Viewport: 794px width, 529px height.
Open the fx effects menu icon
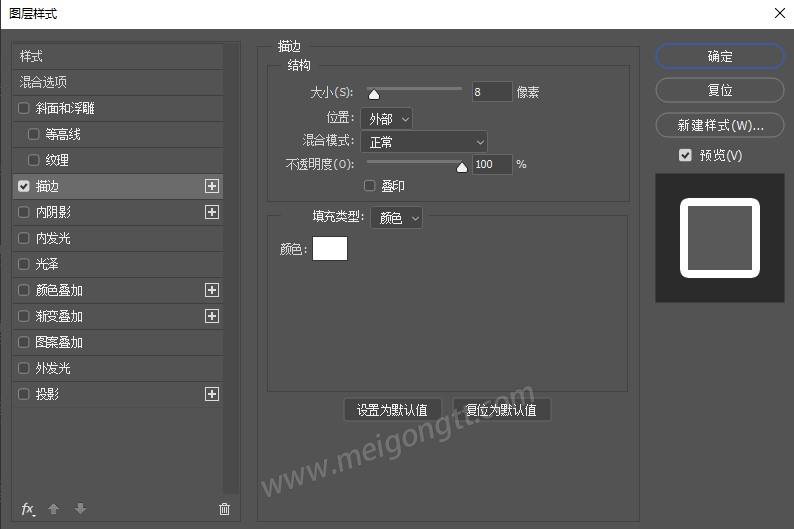(28, 509)
